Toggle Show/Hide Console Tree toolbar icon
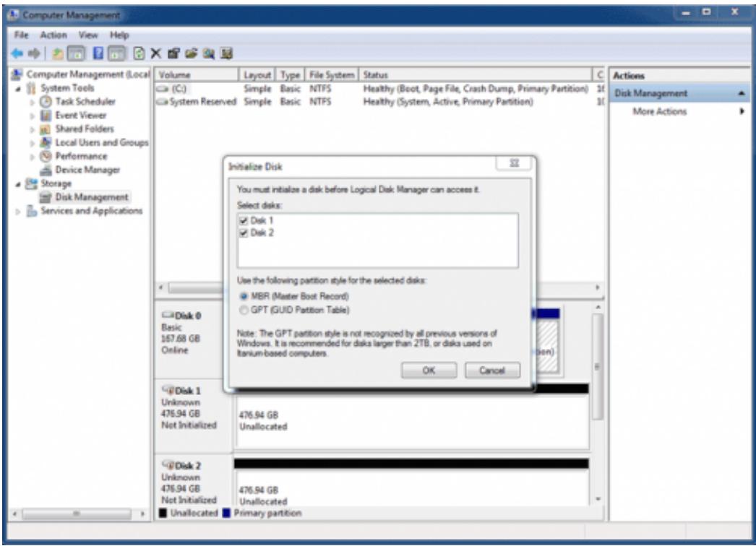Viewport: 756px width, 546px height. [76, 53]
